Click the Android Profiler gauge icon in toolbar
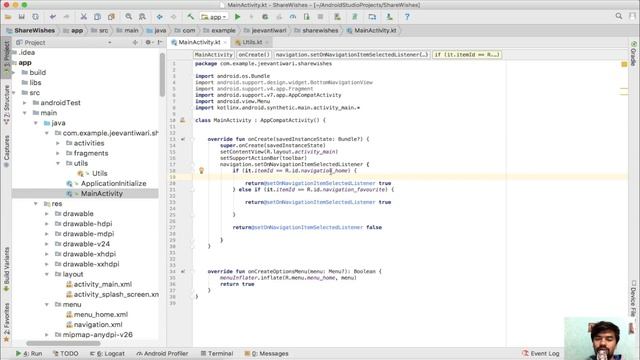 click(293, 17)
